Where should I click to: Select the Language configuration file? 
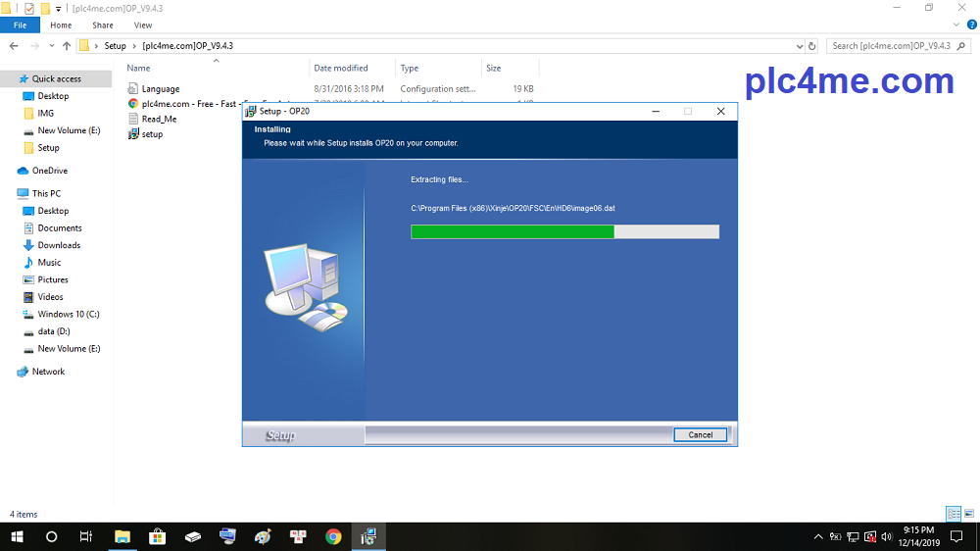click(x=161, y=89)
